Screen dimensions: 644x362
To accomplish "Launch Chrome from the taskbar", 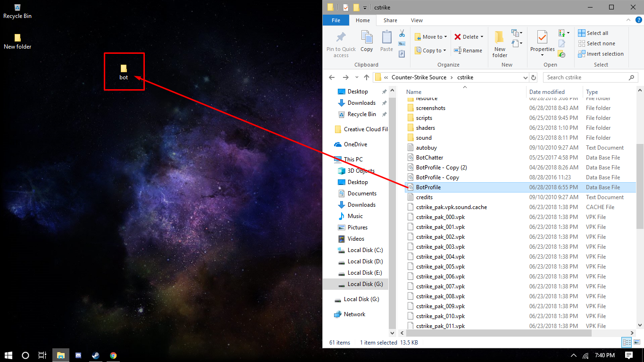I will tap(113, 355).
